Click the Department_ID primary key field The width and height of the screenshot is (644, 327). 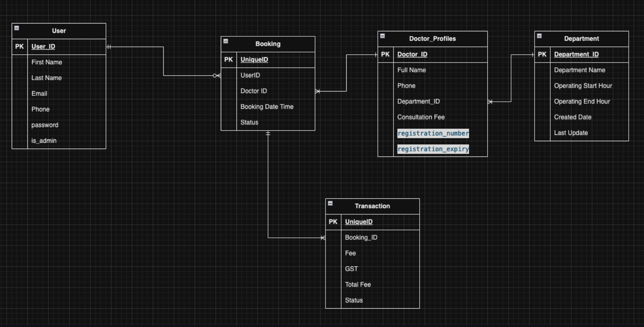[x=576, y=54]
